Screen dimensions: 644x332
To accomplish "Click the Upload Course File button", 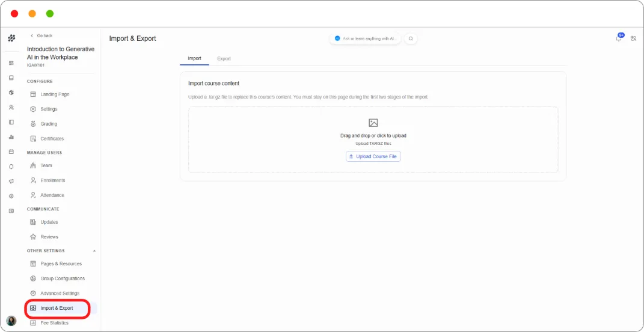I will point(373,156).
